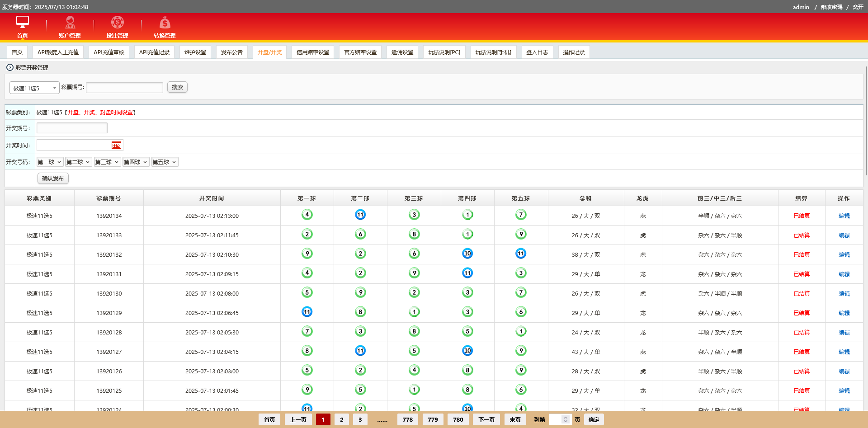Open 账户管理 account management icon

coord(70,22)
